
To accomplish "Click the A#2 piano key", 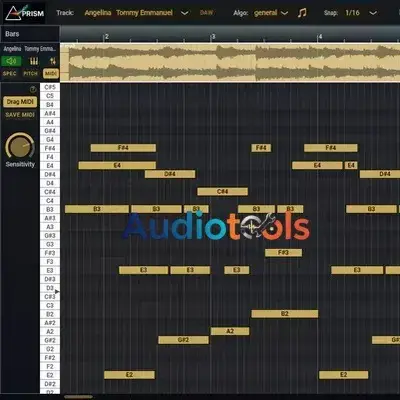I will (50, 323).
